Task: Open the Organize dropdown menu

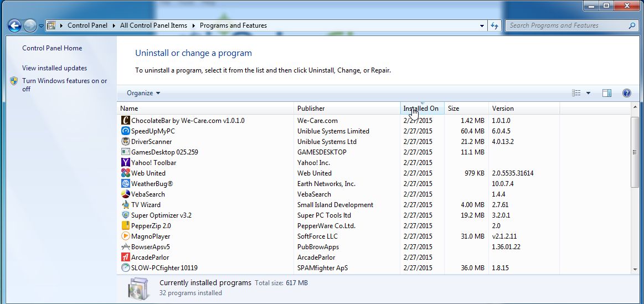Action: tap(143, 93)
